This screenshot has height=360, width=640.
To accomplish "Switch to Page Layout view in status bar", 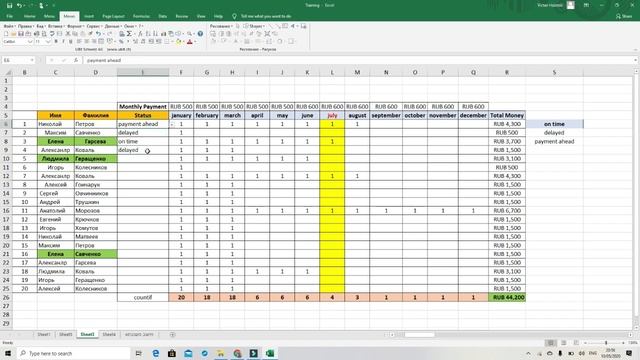I will (564, 343).
